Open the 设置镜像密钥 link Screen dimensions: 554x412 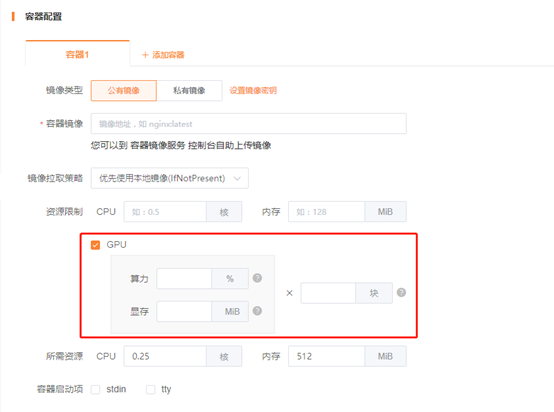click(253, 91)
